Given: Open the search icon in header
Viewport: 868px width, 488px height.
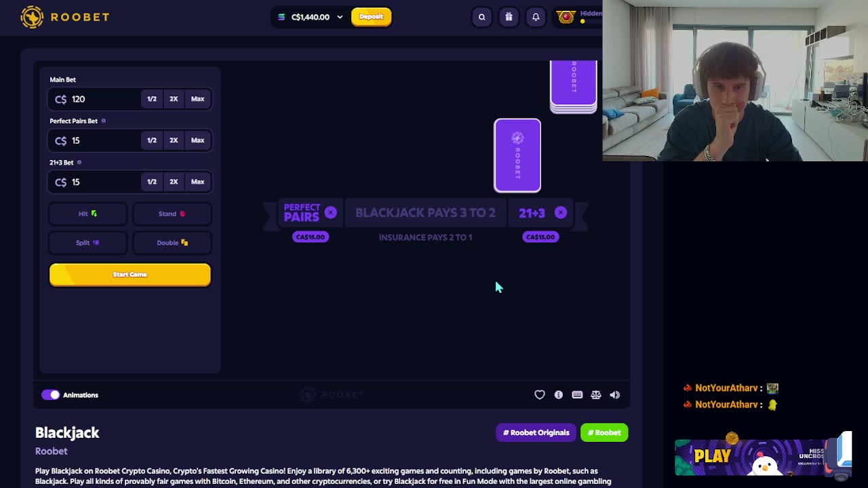Looking at the screenshot, I should pos(482,17).
